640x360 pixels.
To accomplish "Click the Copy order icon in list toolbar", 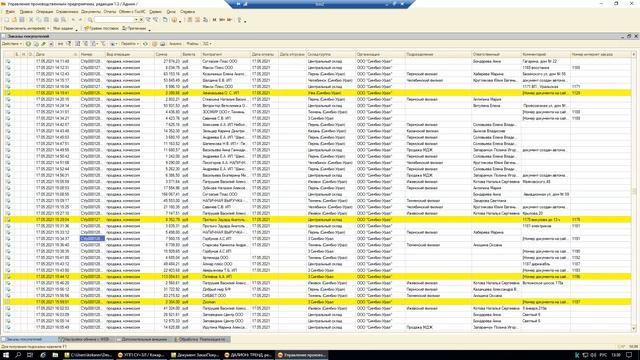I will pos(36,44).
